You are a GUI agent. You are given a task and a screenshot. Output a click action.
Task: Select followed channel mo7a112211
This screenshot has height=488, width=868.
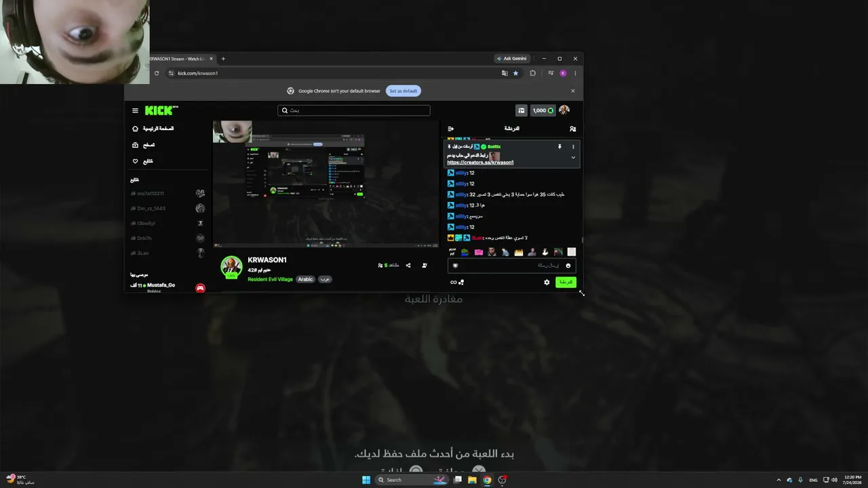(168, 194)
